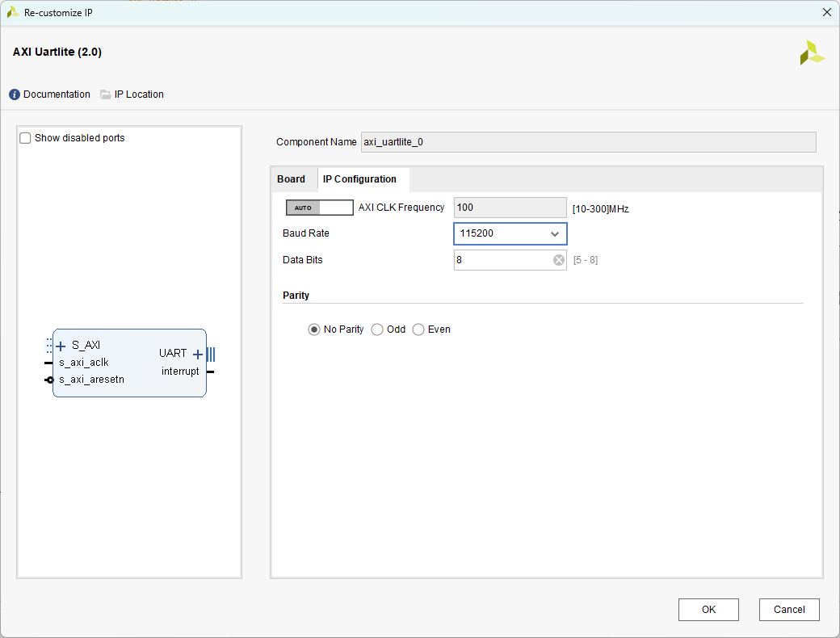Open the Baud Rate dropdown
The width and height of the screenshot is (840, 638).
click(510, 233)
